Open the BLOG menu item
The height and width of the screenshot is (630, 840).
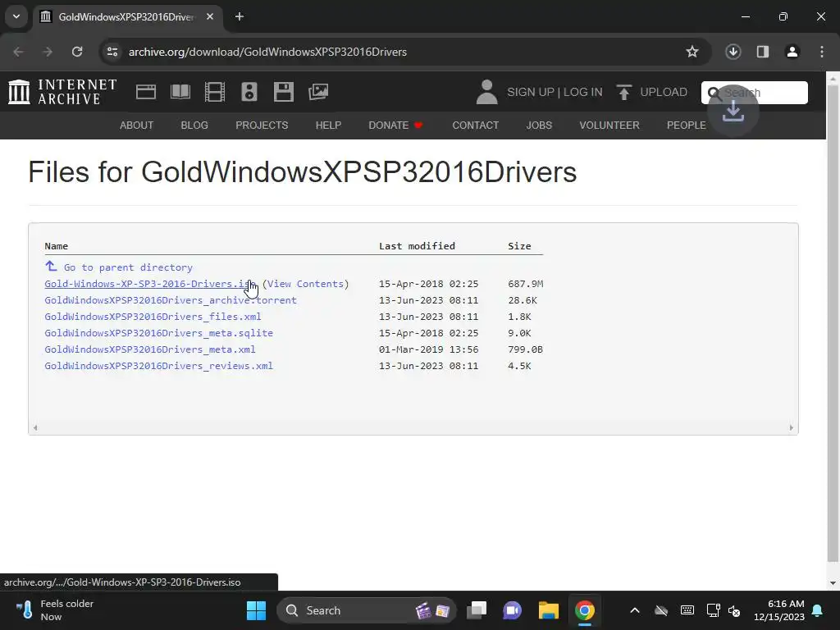coord(194,126)
